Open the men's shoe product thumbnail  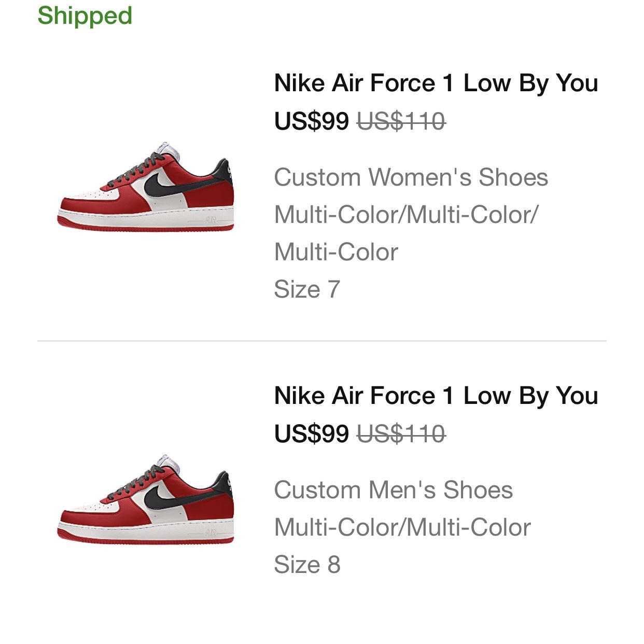pyautogui.click(x=145, y=499)
